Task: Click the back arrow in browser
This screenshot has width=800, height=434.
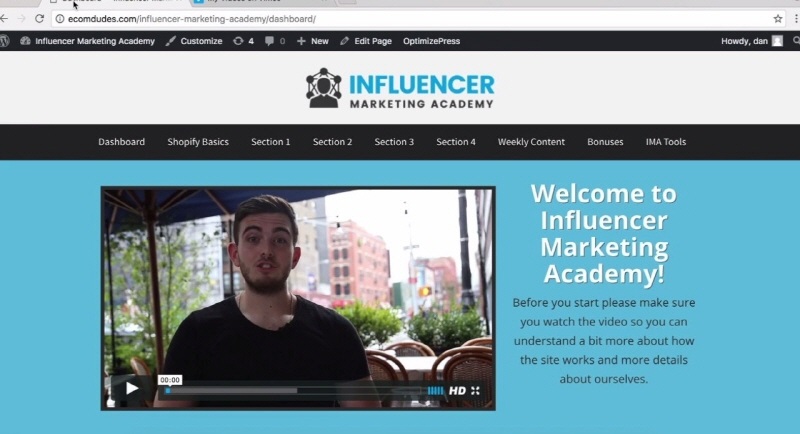Action: pyautogui.click(x=5, y=19)
